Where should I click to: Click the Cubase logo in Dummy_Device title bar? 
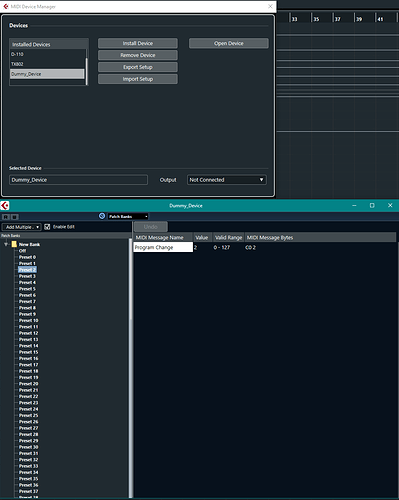[x=5, y=205]
